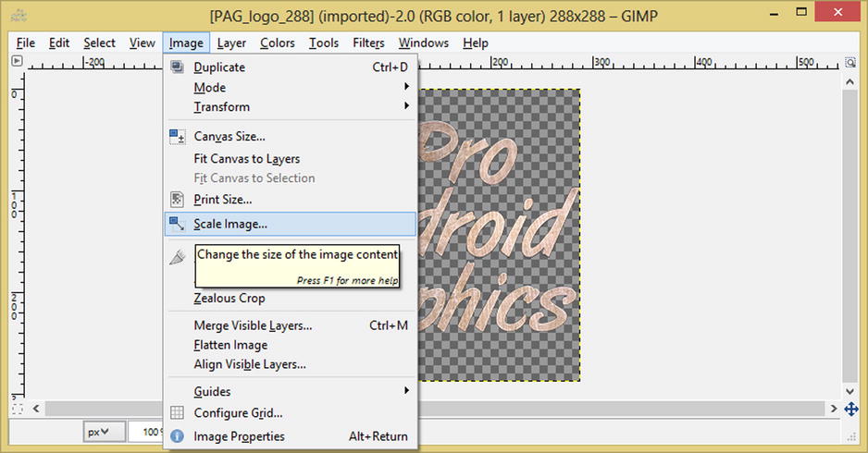Click the logo image on canvas
The width and height of the screenshot is (868, 453).
coord(499,235)
